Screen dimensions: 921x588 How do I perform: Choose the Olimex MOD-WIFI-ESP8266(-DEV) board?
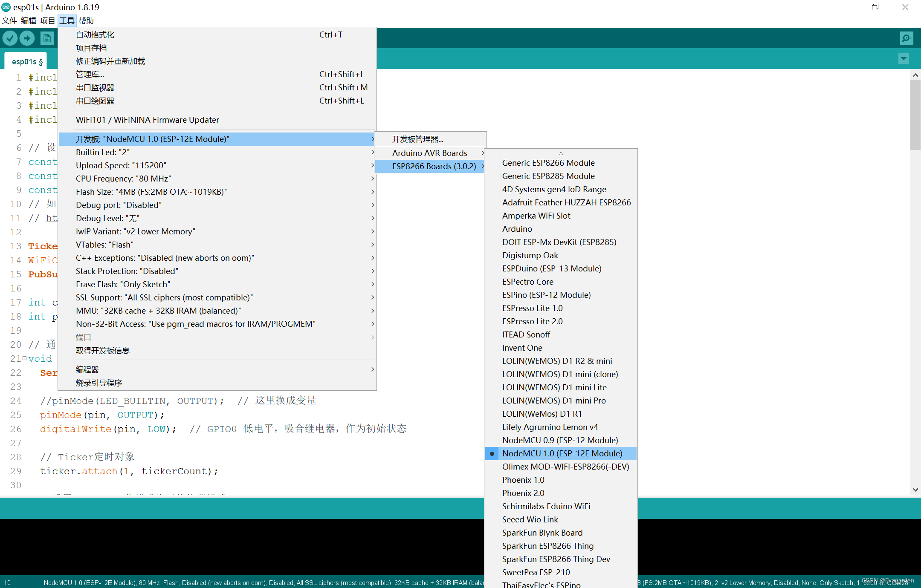561,467
